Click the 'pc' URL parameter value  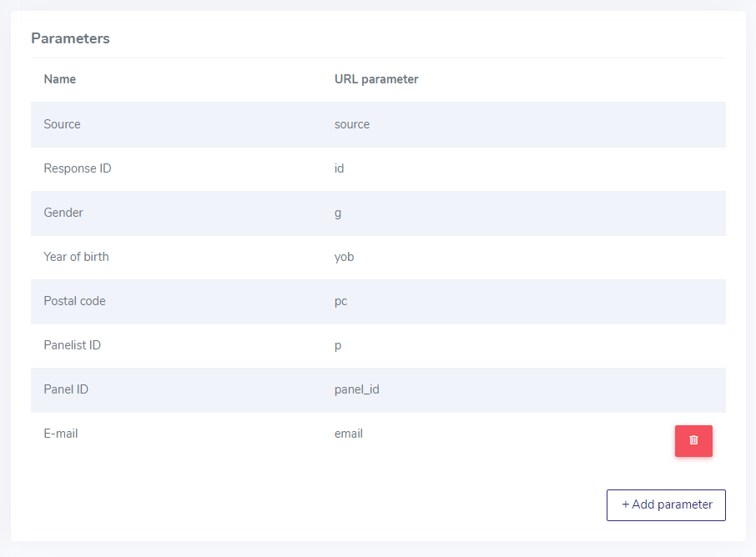(x=341, y=302)
